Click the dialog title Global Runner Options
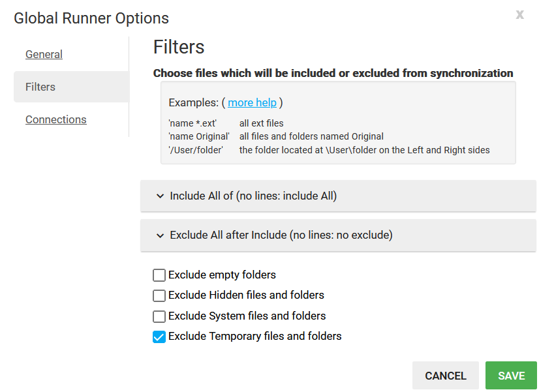539x392 pixels. click(x=91, y=18)
